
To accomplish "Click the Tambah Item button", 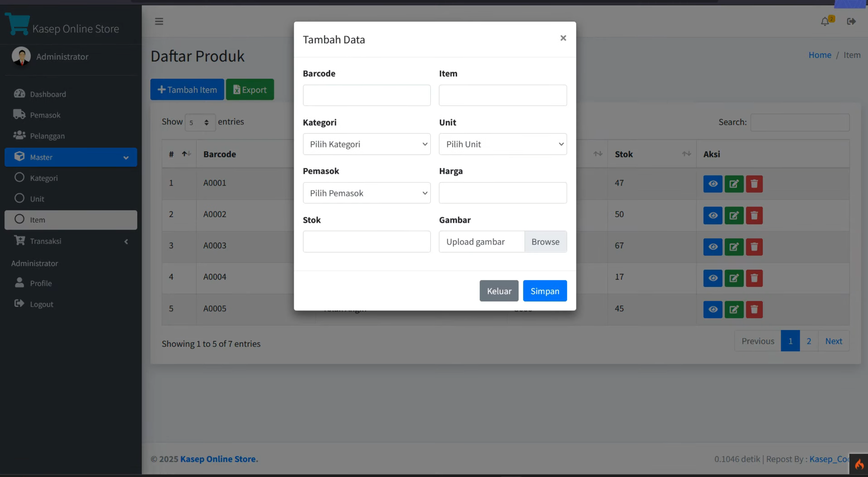I will 187,89.
